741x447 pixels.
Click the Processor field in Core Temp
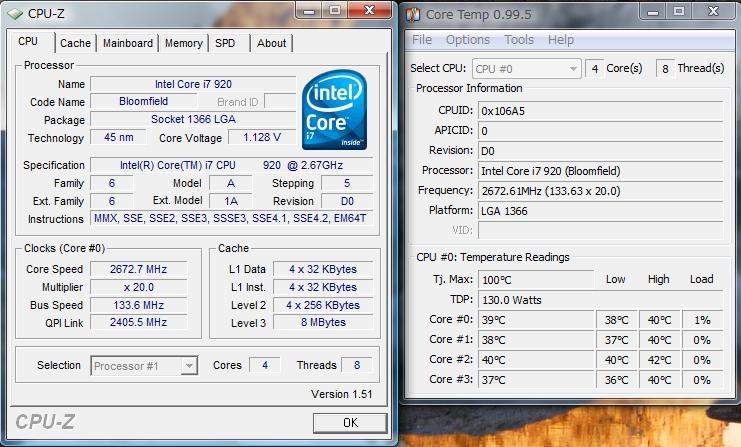(601, 171)
